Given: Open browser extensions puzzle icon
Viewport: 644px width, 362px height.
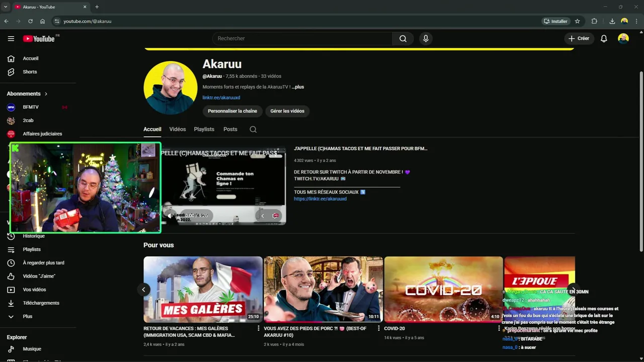Looking at the screenshot, I should click(594, 21).
